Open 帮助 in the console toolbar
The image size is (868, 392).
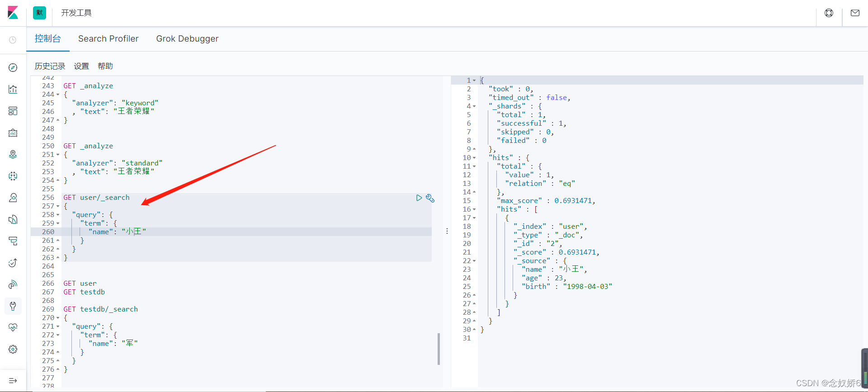pyautogui.click(x=105, y=66)
